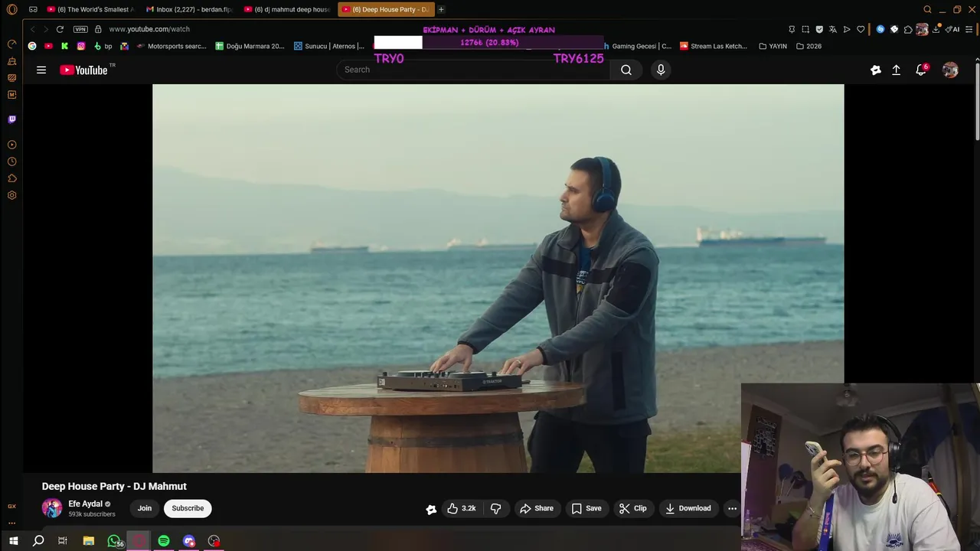
Task: Open the Motorsports search bookmark
Action: pyautogui.click(x=171, y=46)
